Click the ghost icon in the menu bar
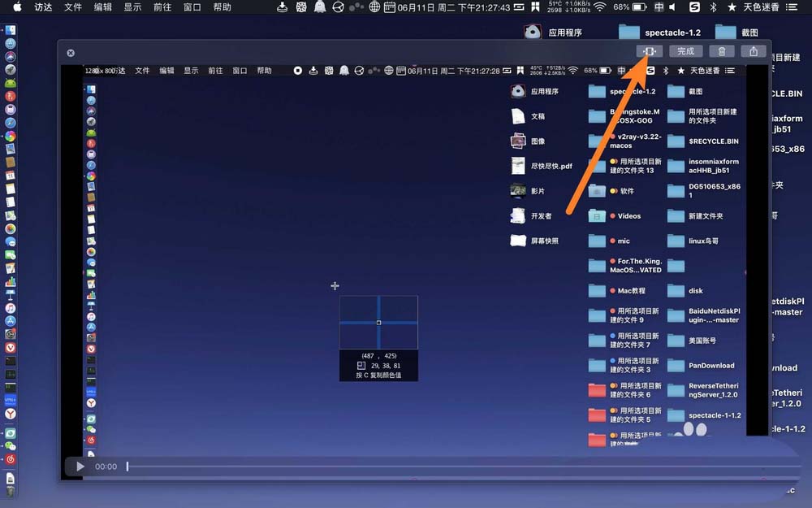The width and height of the screenshot is (812, 508). (320, 7)
